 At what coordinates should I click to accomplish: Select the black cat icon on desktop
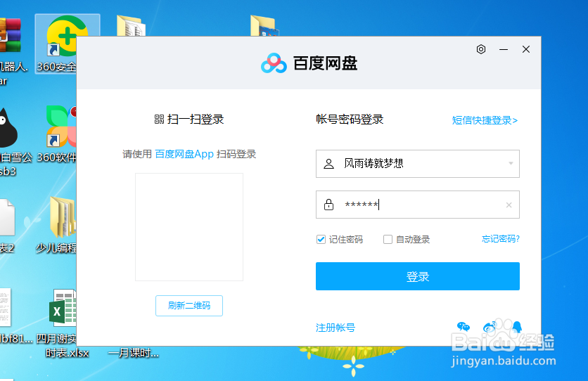(x=8, y=128)
